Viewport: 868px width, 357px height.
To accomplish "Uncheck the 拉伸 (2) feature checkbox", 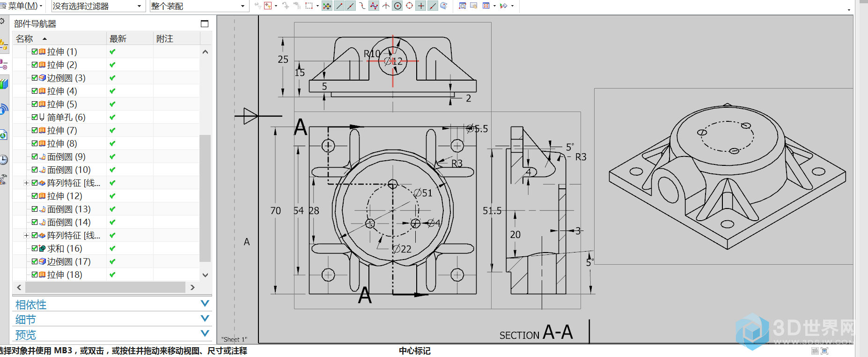I will (35, 65).
